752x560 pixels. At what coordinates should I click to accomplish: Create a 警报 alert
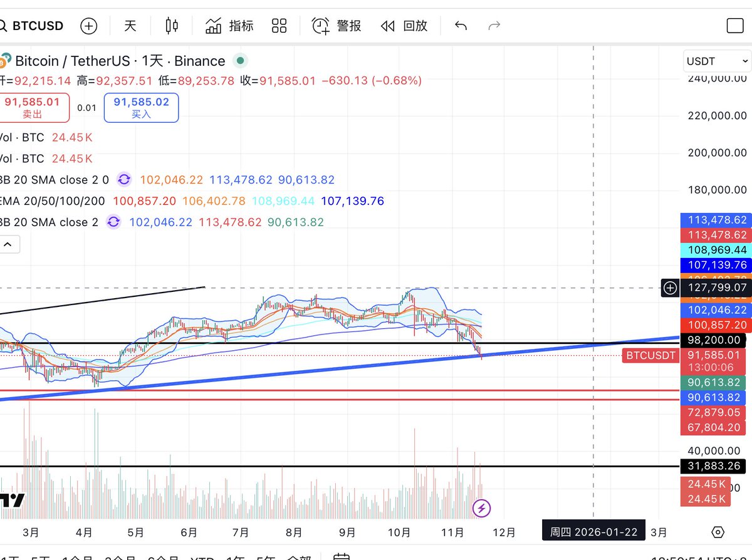coord(337,26)
